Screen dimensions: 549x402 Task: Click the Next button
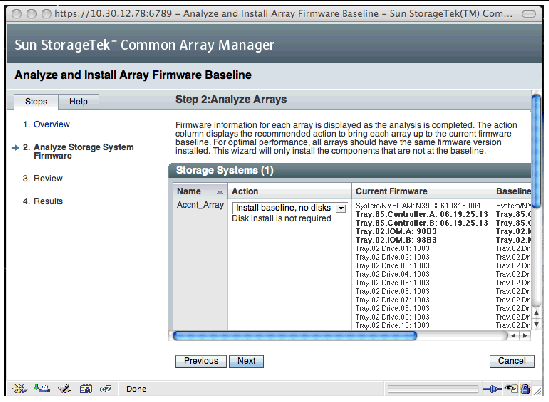246,361
